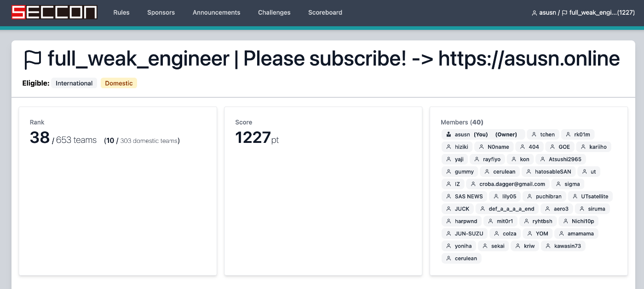Click the flag icon in header user menu

[x=564, y=13]
